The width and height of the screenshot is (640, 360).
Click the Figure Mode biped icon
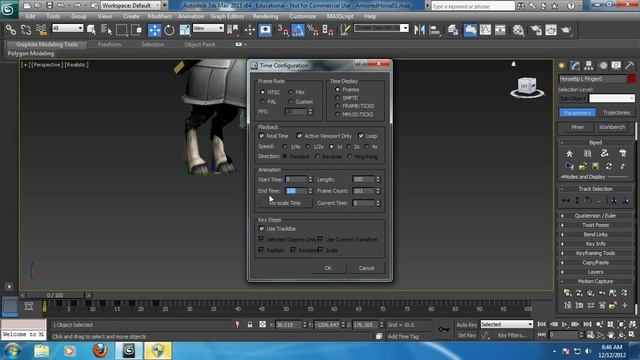point(569,154)
